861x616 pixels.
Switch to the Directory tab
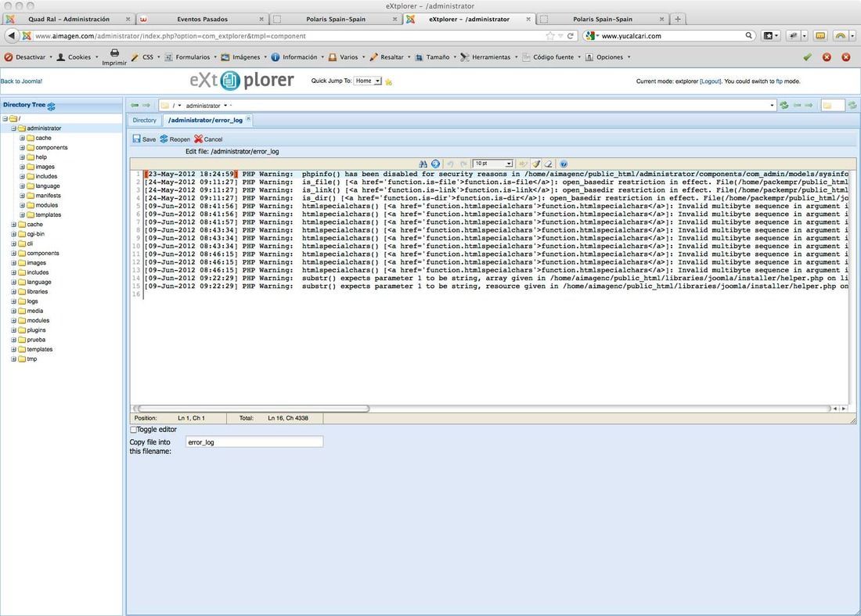(x=145, y=121)
